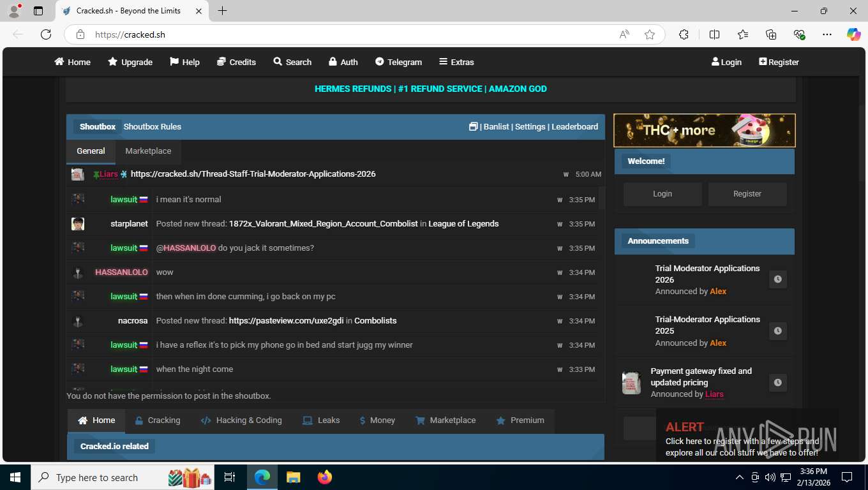Open browser Extensions icon
This screenshot has width=868, height=490.
point(684,34)
